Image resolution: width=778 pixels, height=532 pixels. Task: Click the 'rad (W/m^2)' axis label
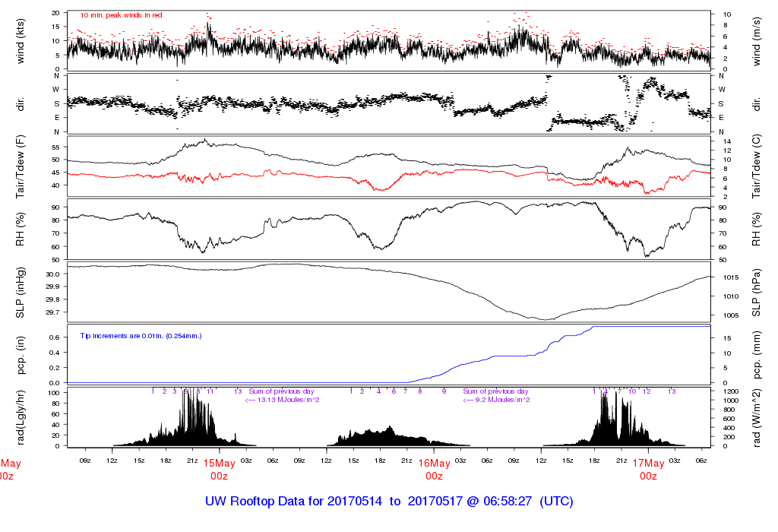(x=756, y=418)
